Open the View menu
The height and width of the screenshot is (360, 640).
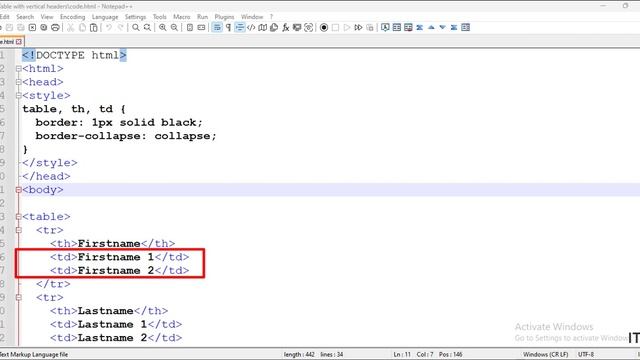(47, 17)
